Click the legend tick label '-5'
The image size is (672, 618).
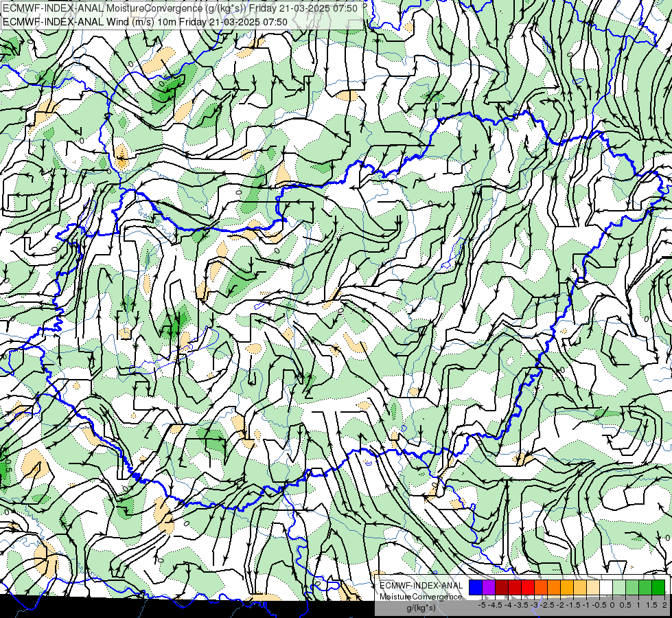(x=482, y=605)
